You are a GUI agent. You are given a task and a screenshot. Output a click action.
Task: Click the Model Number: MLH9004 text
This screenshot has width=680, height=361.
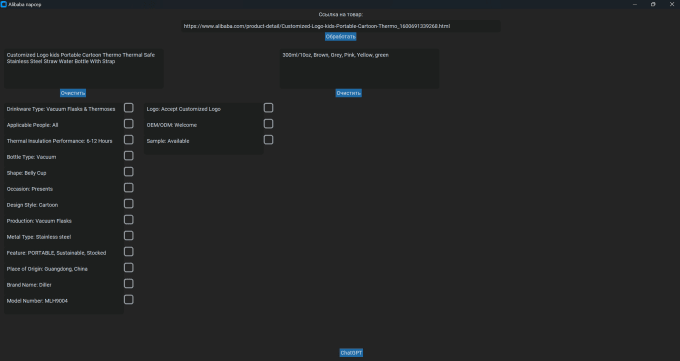[37, 301]
